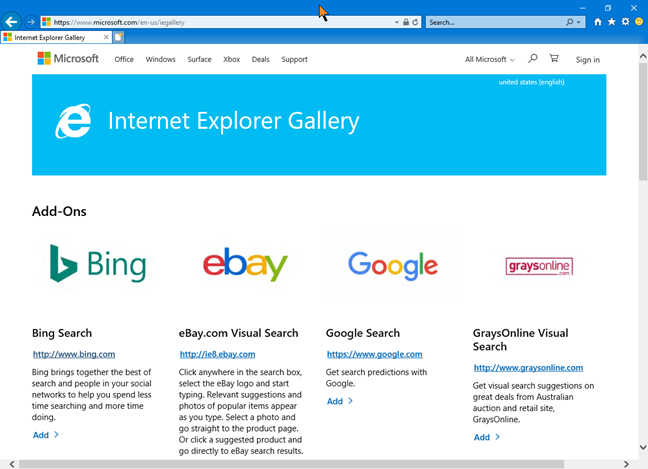
Task: Click the site search magnifier icon
Action: pos(533,59)
